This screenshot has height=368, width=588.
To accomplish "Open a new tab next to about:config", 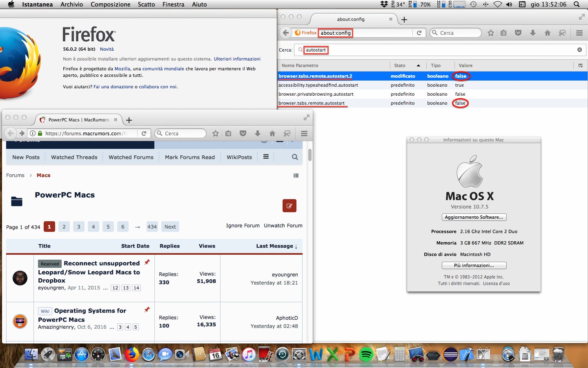I will tap(404, 19).
